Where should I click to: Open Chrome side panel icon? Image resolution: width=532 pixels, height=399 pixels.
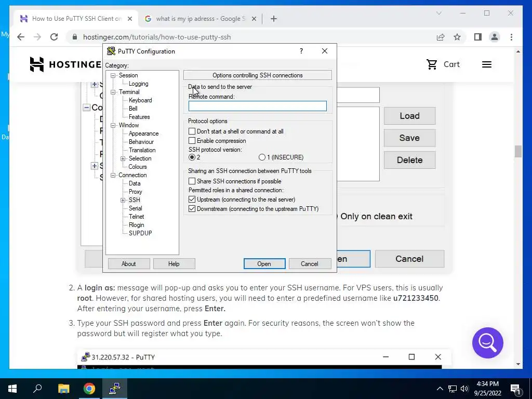478,37
